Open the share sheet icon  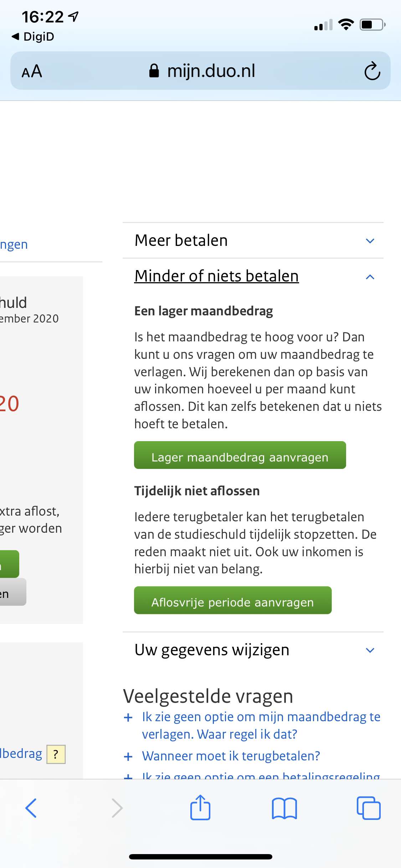click(x=200, y=807)
